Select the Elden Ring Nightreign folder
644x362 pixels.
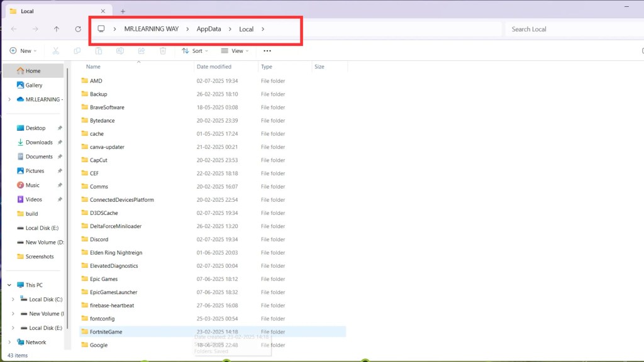116,253
